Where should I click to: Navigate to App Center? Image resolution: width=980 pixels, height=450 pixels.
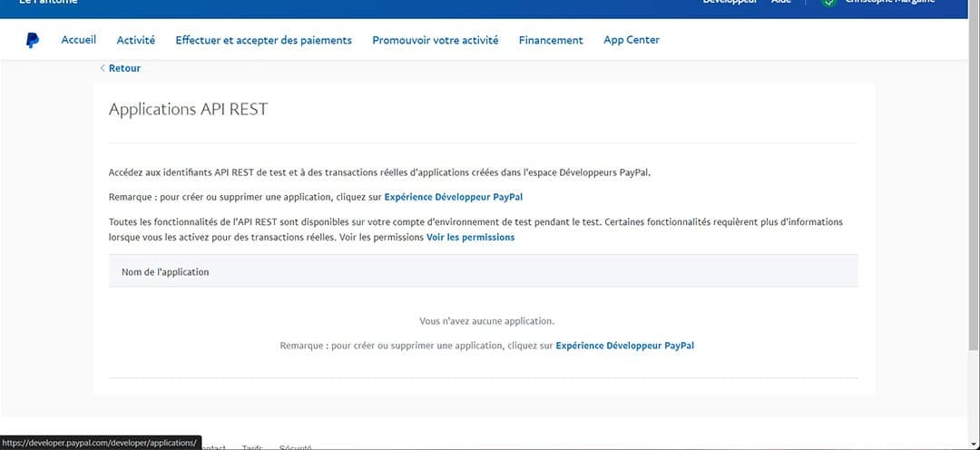pos(632,40)
